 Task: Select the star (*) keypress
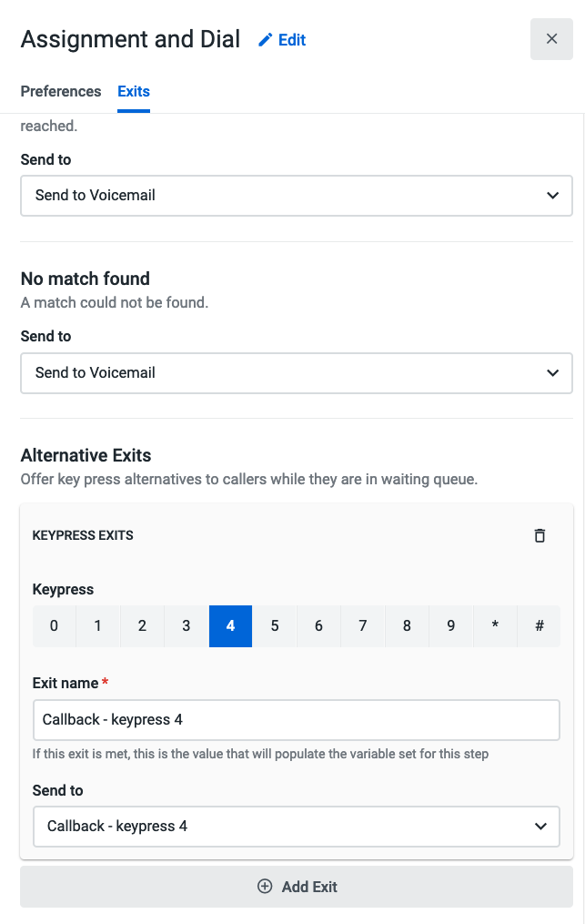tap(495, 626)
